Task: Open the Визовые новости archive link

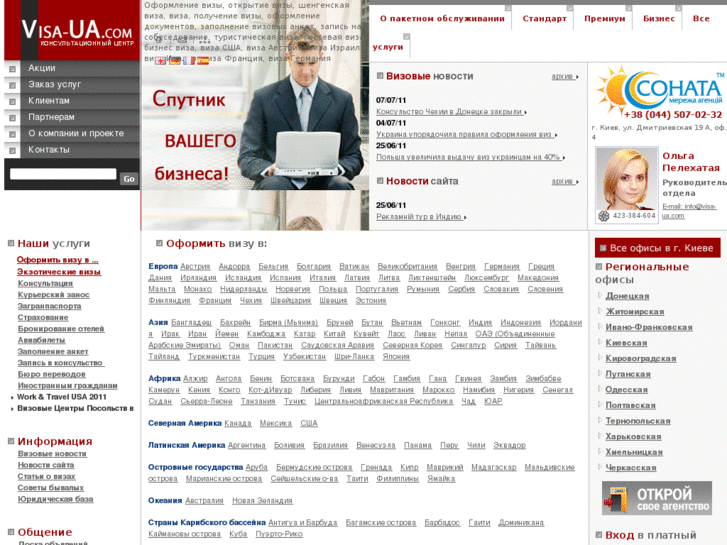Action: point(564,77)
